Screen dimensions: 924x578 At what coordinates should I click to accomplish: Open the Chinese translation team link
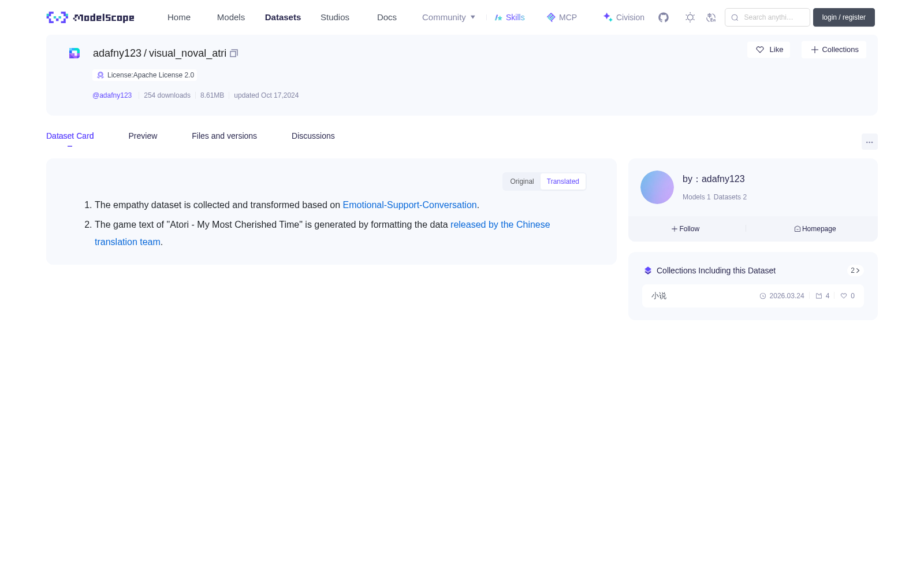coord(500,225)
